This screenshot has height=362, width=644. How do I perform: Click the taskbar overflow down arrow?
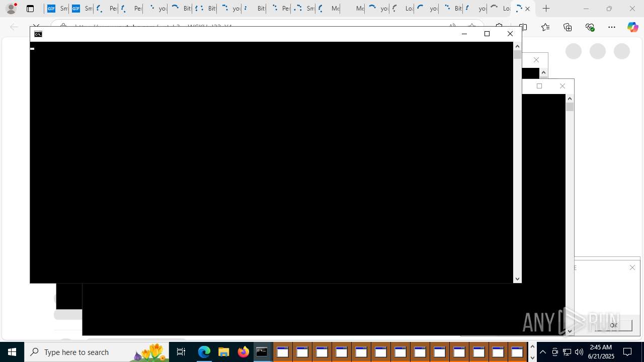(x=532, y=357)
